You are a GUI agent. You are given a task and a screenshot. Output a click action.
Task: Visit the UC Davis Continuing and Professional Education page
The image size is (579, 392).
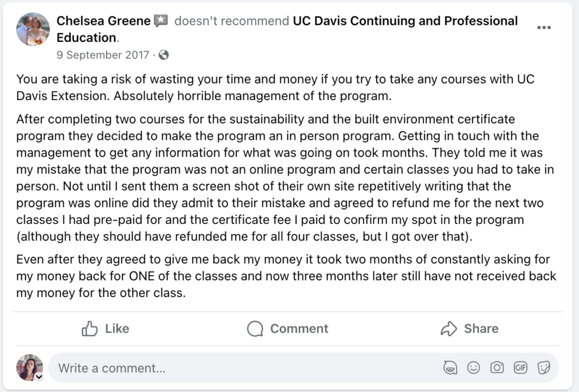point(404,20)
